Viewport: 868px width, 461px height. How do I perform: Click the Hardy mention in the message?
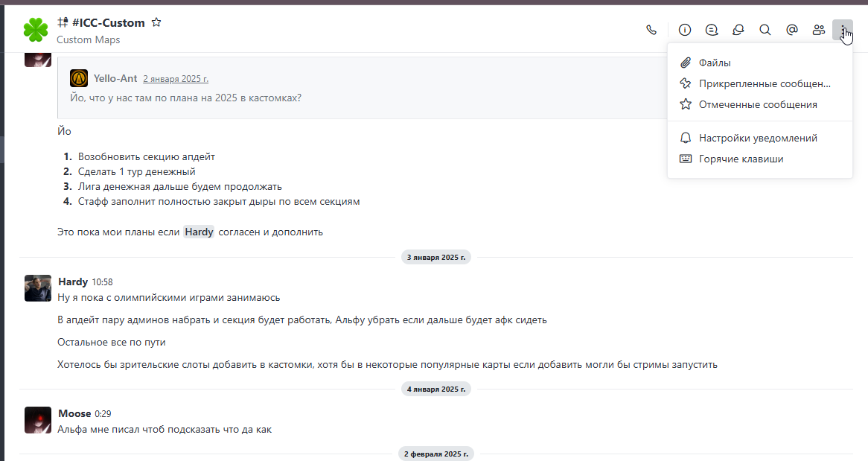click(x=199, y=232)
